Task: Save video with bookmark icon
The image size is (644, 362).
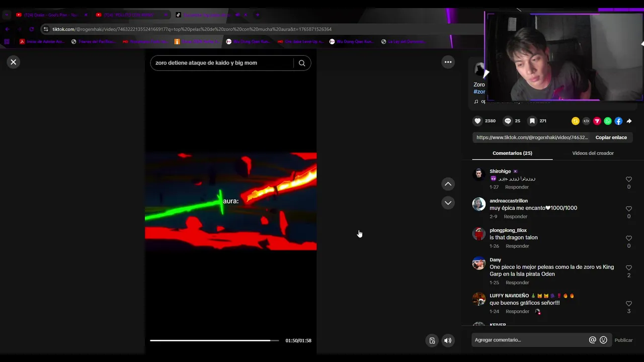Action: point(532,121)
